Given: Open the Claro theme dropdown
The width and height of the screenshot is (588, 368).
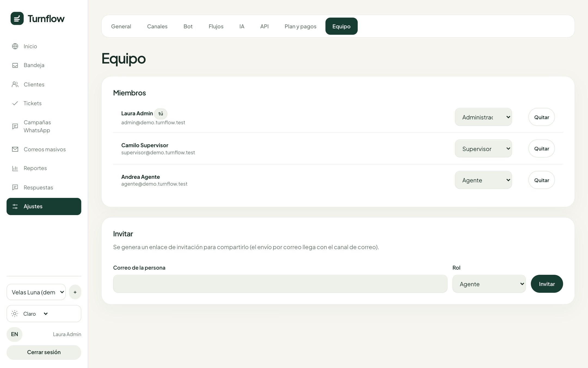Looking at the screenshot, I should tap(44, 314).
